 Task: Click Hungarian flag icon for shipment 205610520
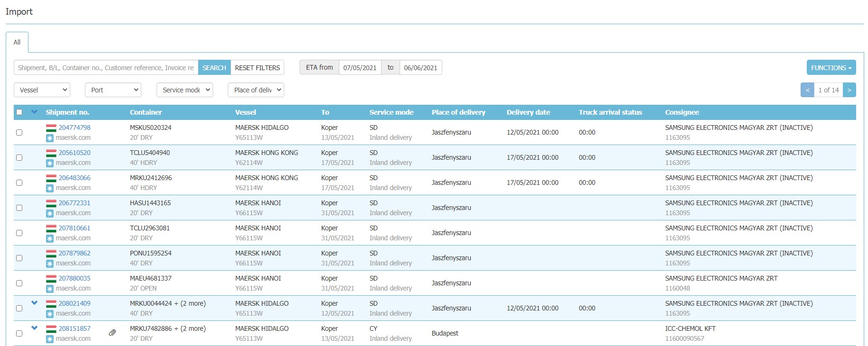[x=51, y=153]
